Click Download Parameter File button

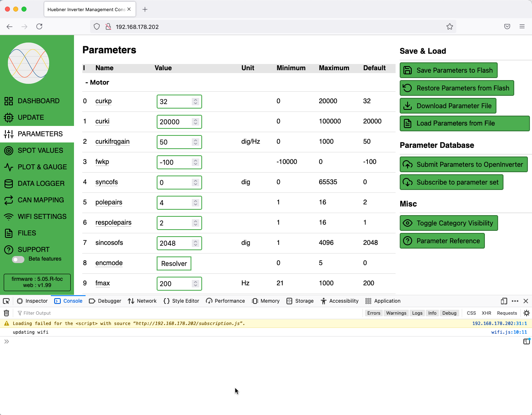click(x=448, y=106)
